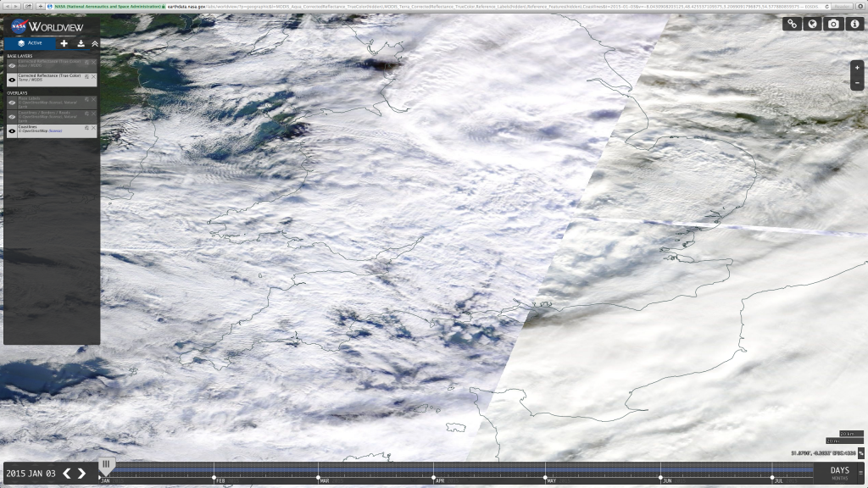Open the browser downloads button
The height and width of the screenshot is (488, 868).
coord(861,7)
